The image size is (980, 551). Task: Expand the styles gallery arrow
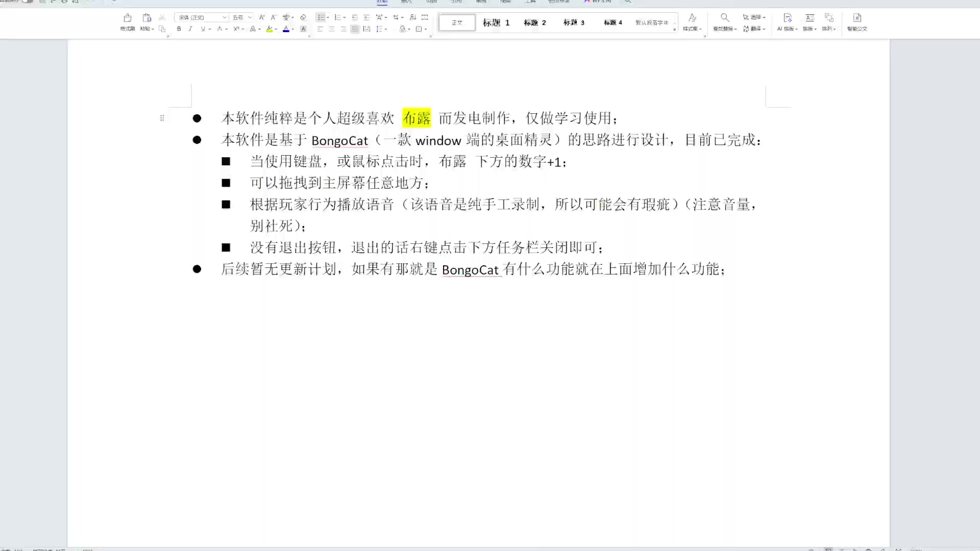click(674, 29)
